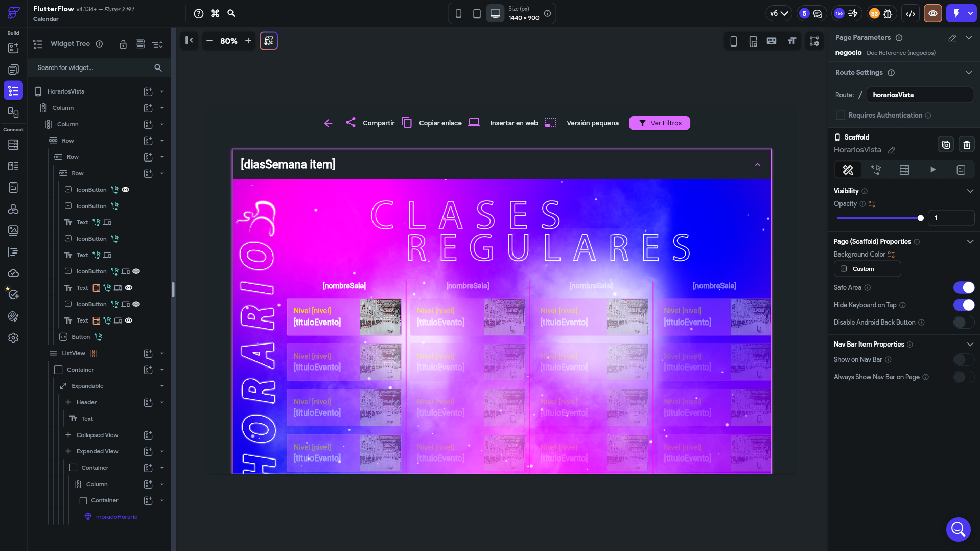Open search using the magnifying glass icon
Image resolution: width=980 pixels, height=551 pixels.
click(x=231, y=13)
